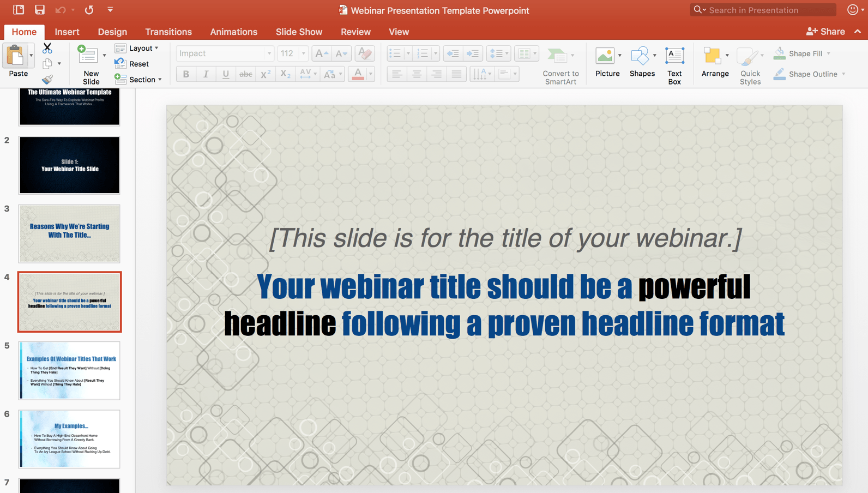868x493 pixels.
Task: Select slide 6 thumbnail My Examples
Action: click(x=69, y=439)
